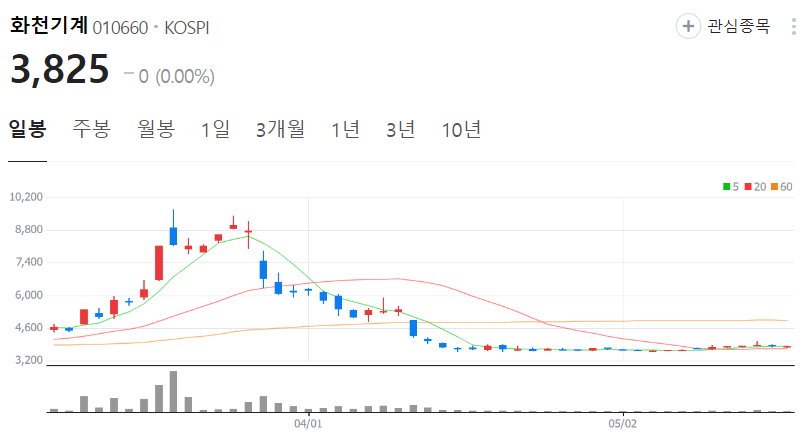
Task: Add stock via 관심종목 label
Action: click(739, 26)
